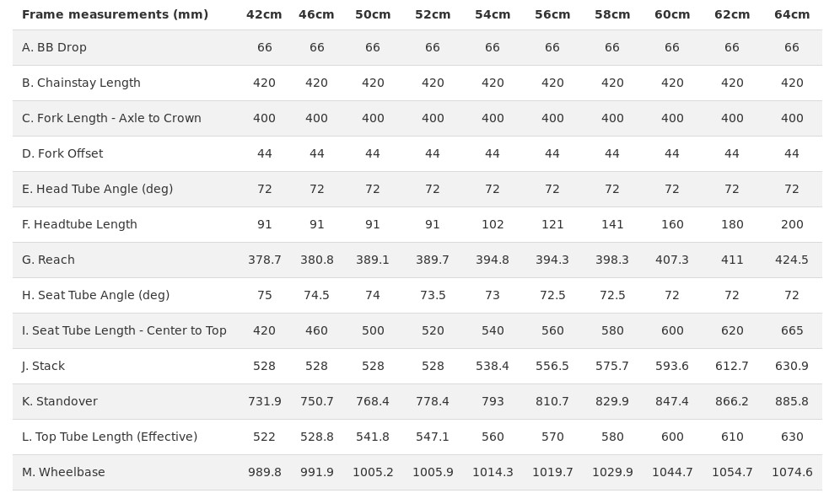The image size is (840, 504).
Task: Click the 'G. Reach' row label
Action: [x=48, y=260]
